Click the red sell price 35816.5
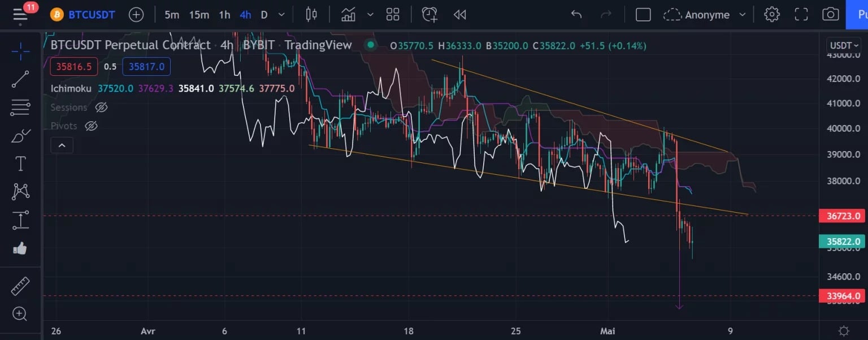Screen dimensions: 868x340 click(73, 67)
